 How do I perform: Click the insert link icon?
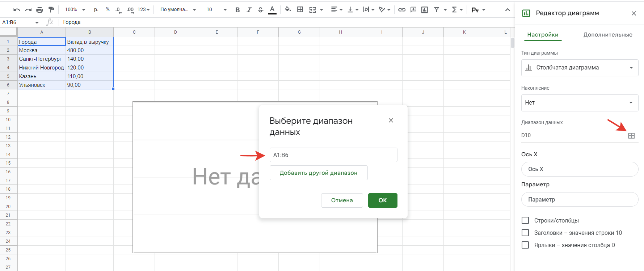click(x=401, y=10)
